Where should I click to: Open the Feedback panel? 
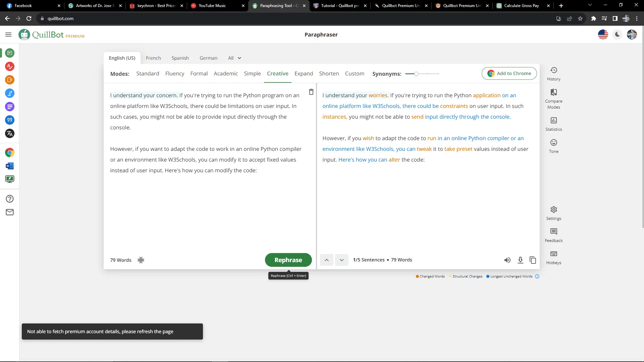(553, 235)
